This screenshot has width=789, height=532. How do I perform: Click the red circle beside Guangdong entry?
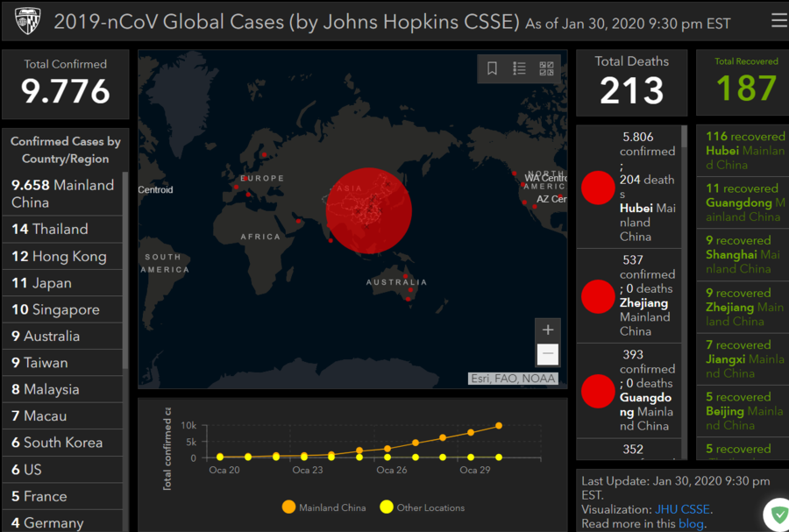tap(598, 391)
